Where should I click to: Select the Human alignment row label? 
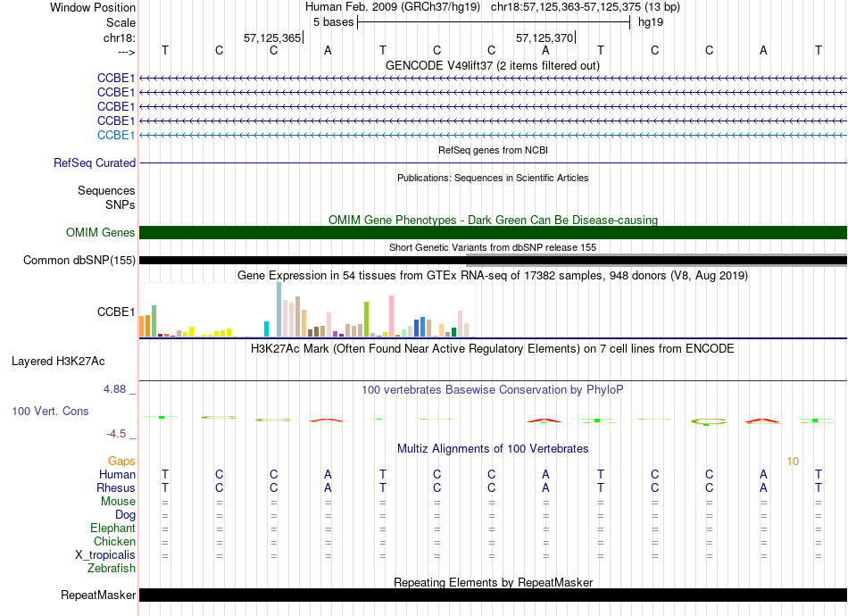pyautogui.click(x=117, y=474)
